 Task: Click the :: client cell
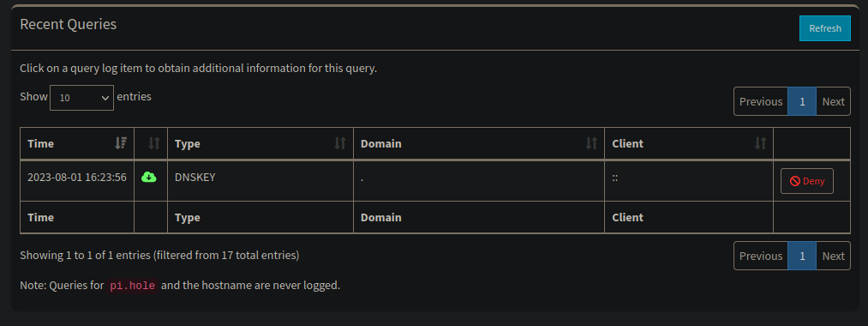click(689, 181)
